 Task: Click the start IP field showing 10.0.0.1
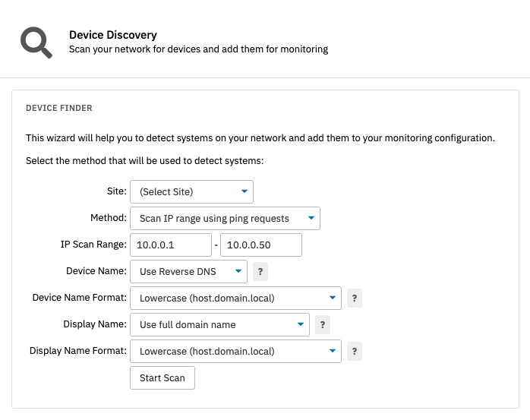coord(170,245)
